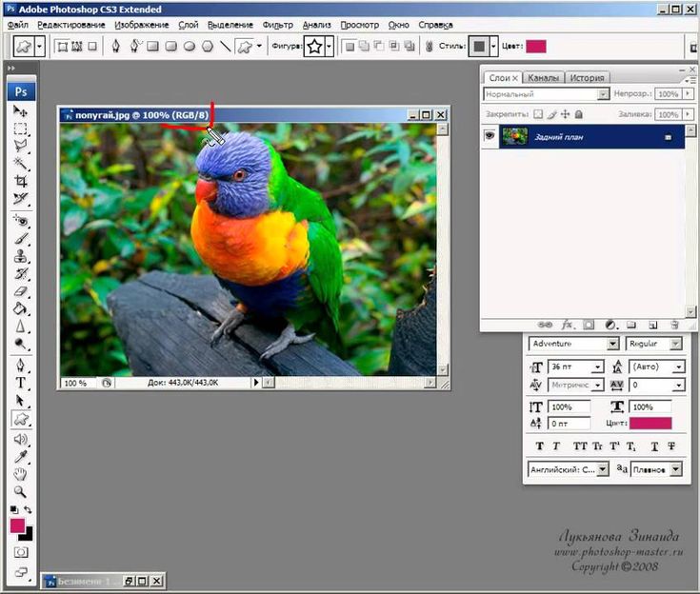Screen dimensions: 700x594
Task: Open font size 36 pt dropdown
Action: pos(598,366)
